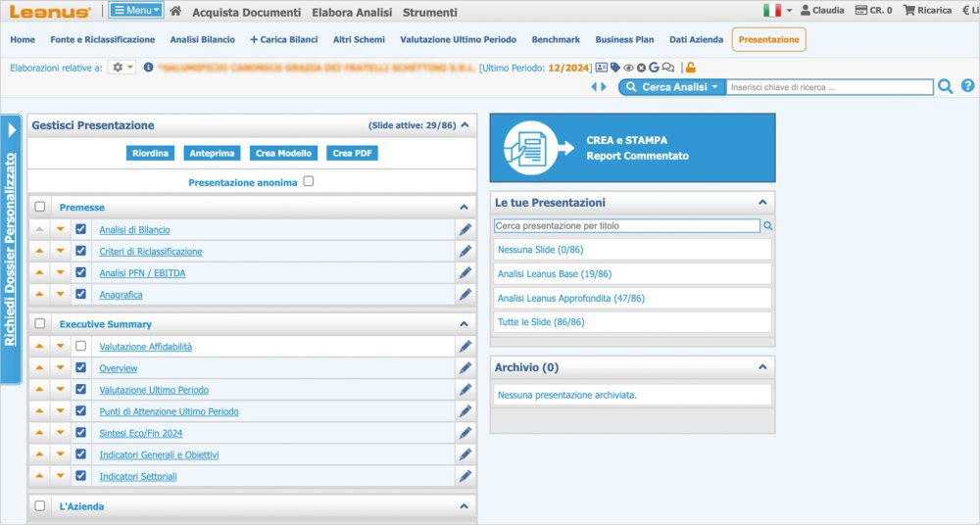Click the chat bubbles icon
The width and height of the screenshot is (980, 525).
coord(668,68)
